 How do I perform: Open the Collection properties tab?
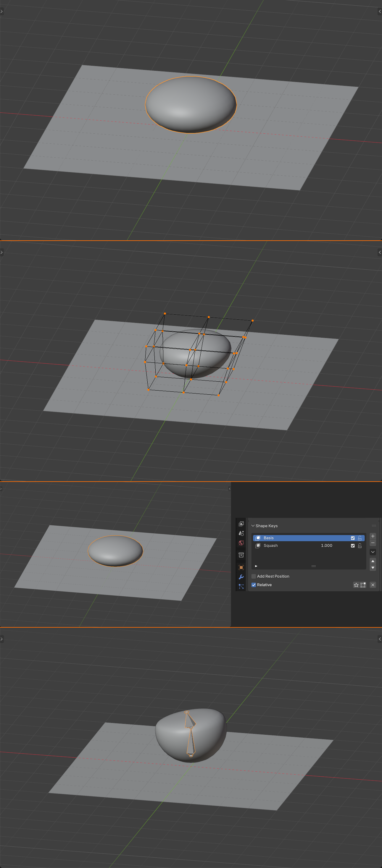(x=241, y=555)
